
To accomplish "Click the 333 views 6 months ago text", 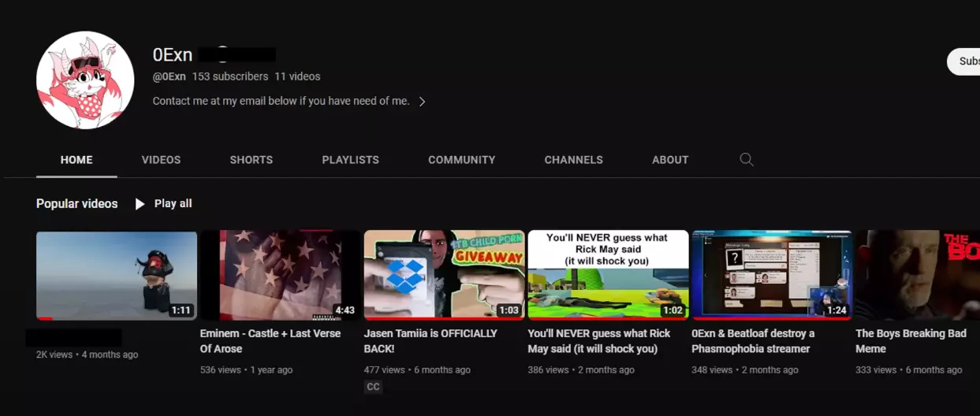I will pyautogui.click(x=909, y=370).
